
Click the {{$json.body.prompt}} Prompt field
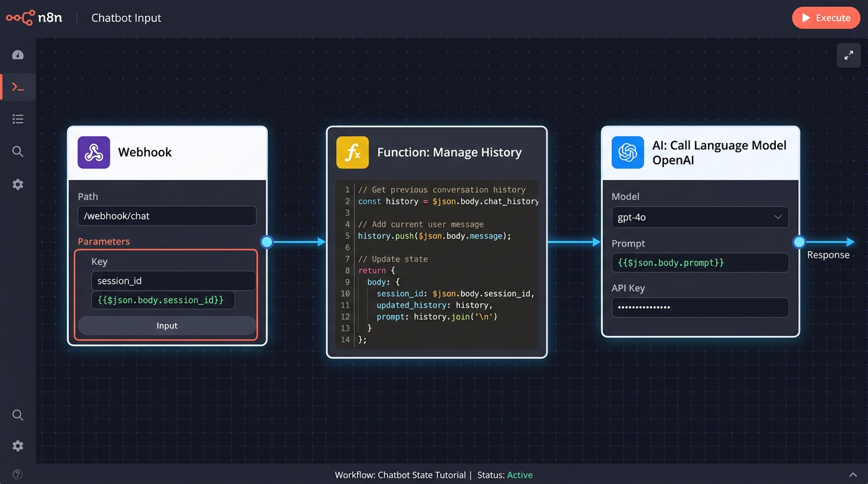(x=700, y=262)
